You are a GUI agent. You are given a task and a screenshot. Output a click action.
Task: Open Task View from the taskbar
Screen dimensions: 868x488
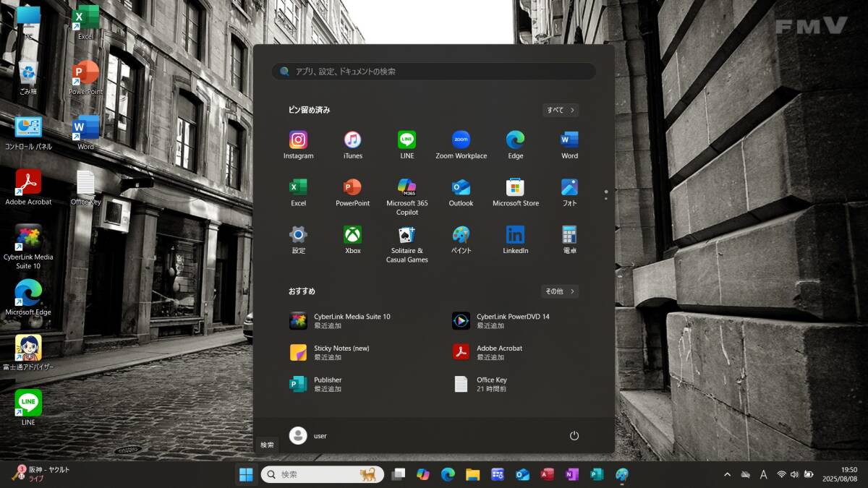pos(399,474)
